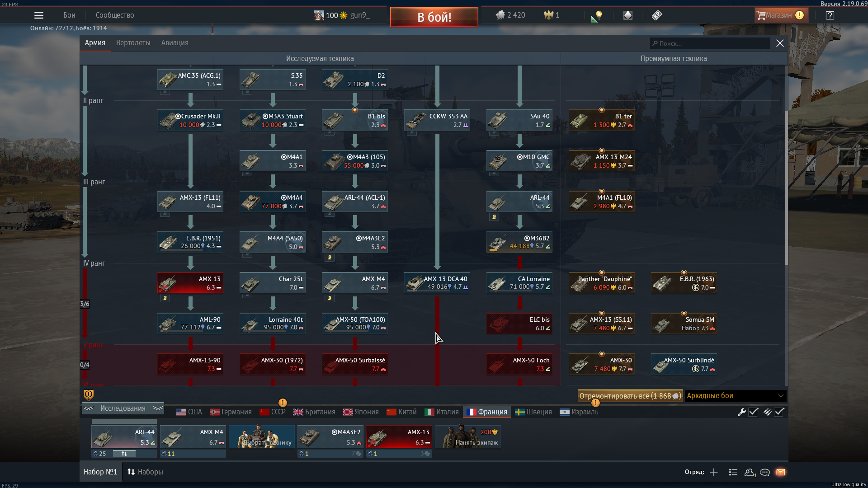Select the Char 25t tank card

click(x=273, y=283)
